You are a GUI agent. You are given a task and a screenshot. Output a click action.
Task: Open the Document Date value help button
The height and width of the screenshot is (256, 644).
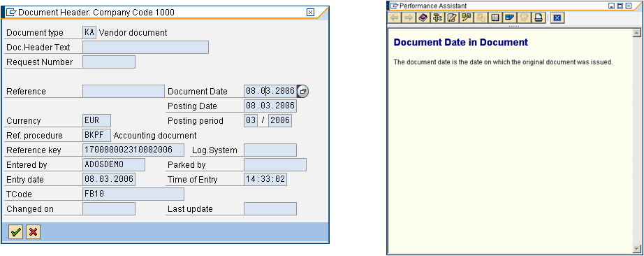302,92
